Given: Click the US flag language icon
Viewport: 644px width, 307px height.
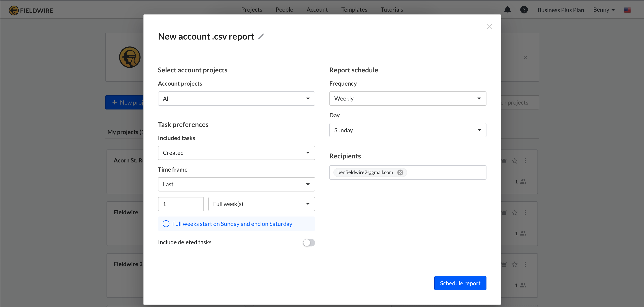Looking at the screenshot, I should 627,10.
